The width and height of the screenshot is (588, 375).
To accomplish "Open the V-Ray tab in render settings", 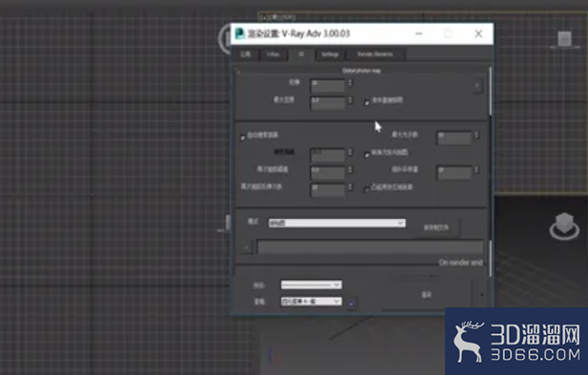I will pyautogui.click(x=273, y=54).
